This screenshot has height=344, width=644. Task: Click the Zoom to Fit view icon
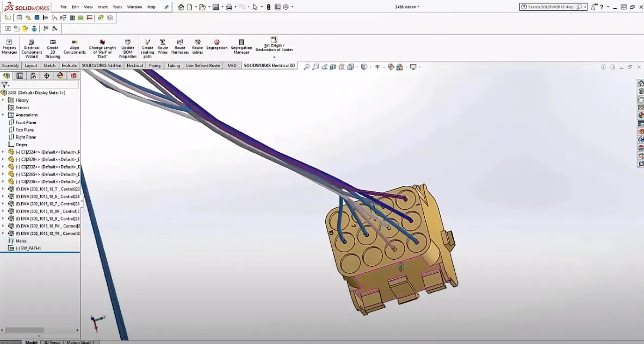[x=306, y=67]
